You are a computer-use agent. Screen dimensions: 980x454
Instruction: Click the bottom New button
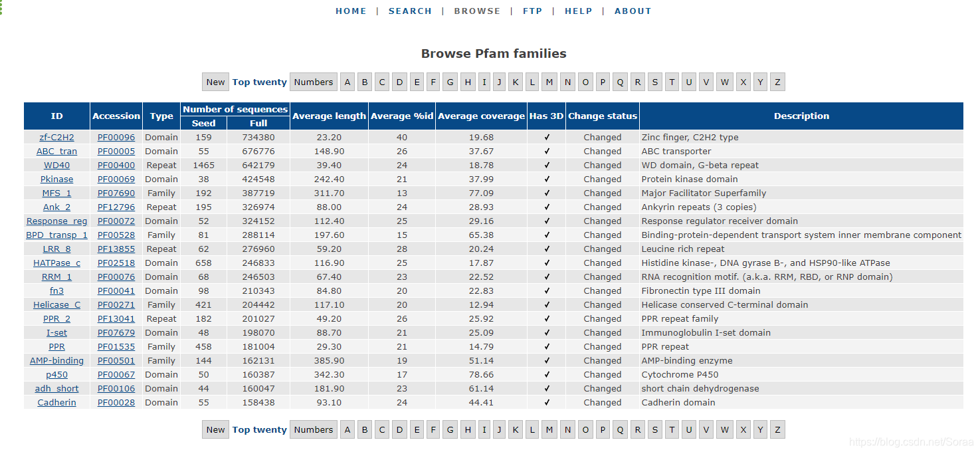(x=215, y=429)
